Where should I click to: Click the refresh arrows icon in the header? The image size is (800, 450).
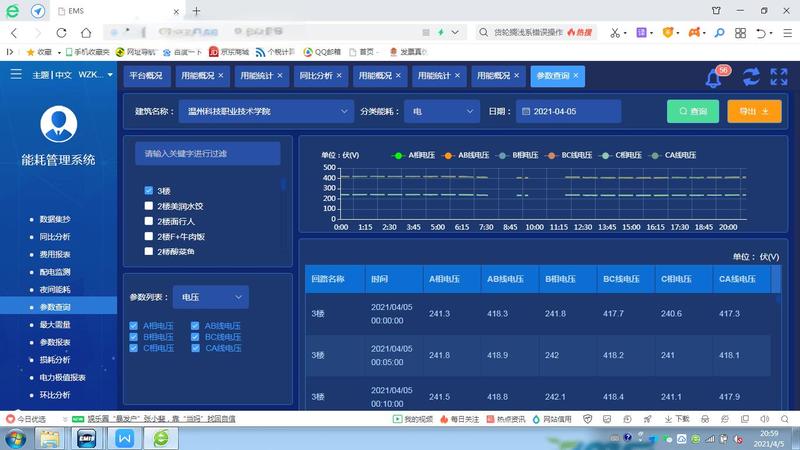(751, 76)
